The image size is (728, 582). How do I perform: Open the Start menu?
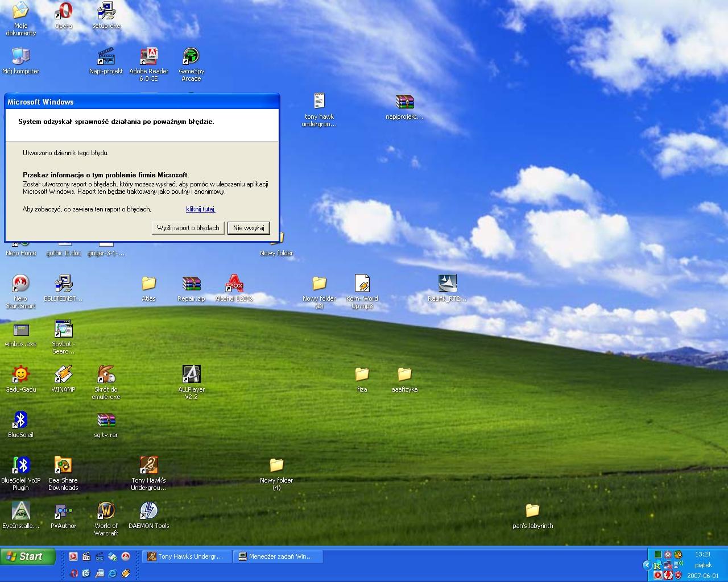point(28,556)
